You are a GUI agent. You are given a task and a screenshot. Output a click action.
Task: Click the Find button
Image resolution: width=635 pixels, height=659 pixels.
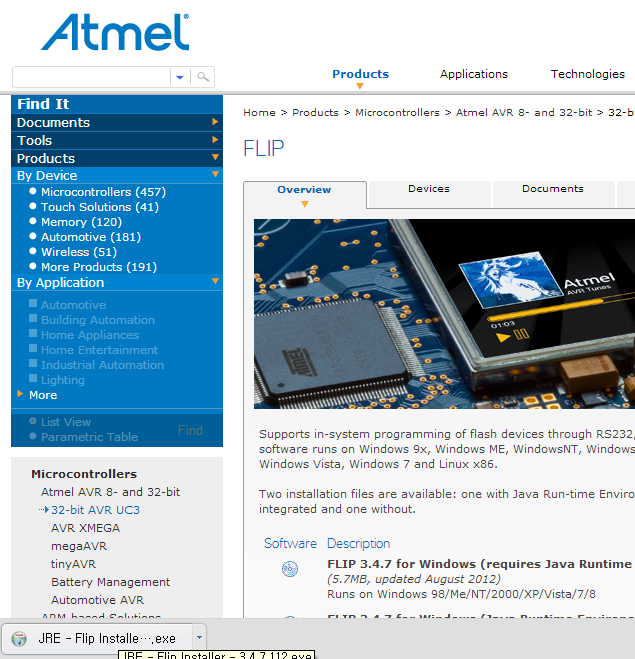pyautogui.click(x=190, y=430)
